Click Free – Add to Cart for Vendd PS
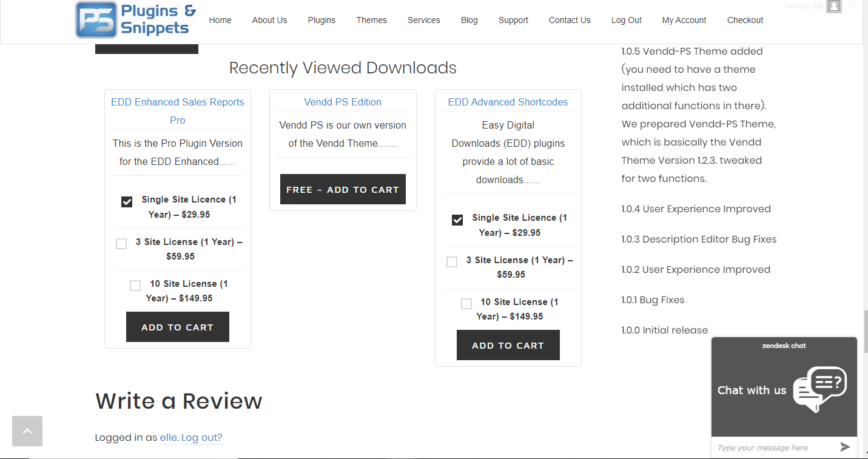The image size is (868, 459). click(x=343, y=189)
